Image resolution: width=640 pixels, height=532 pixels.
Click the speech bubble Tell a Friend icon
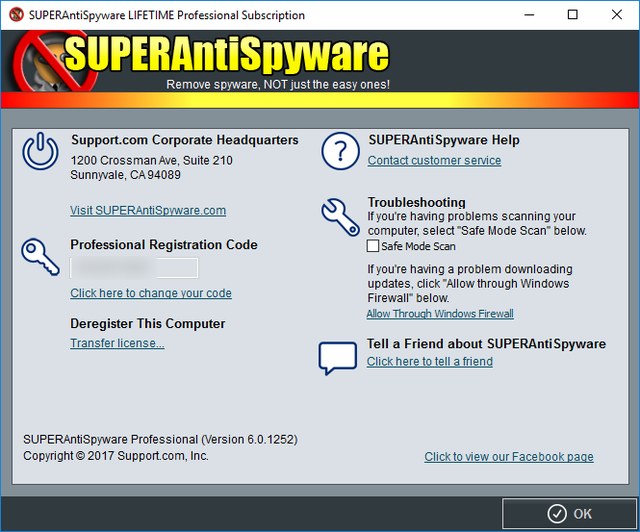point(337,357)
